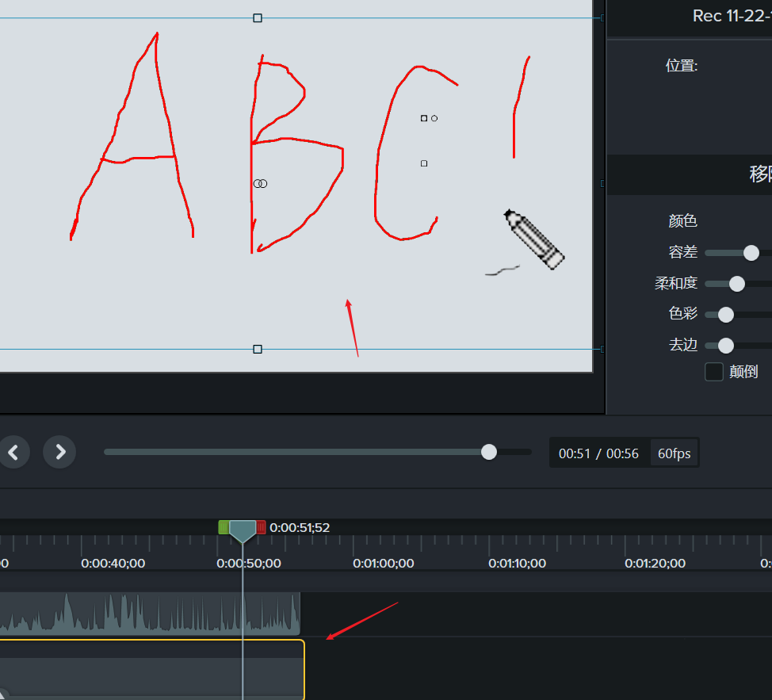Click the red out-point marker on the playhead
The image size is (772, 700).
coord(262,526)
